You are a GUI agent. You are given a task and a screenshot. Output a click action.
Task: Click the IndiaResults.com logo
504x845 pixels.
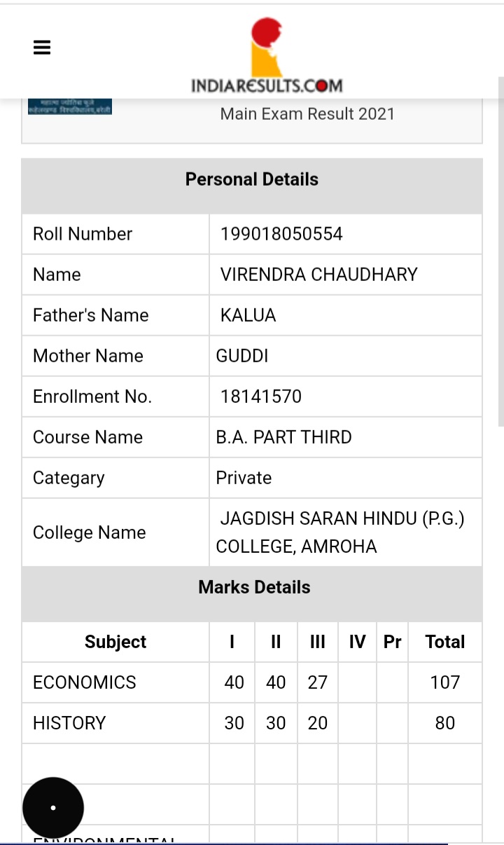(x=267, y=57)
